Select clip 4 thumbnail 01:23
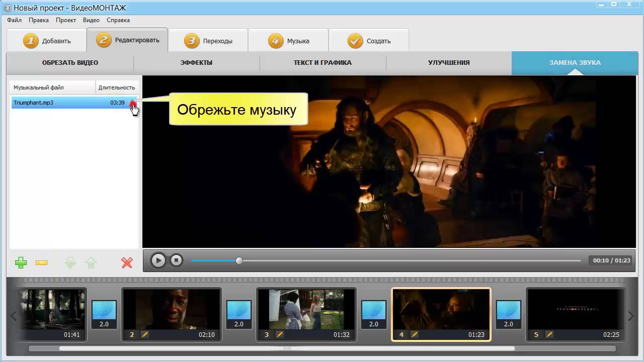Screen dimensions: 644x362 click(x=441, y=315)
